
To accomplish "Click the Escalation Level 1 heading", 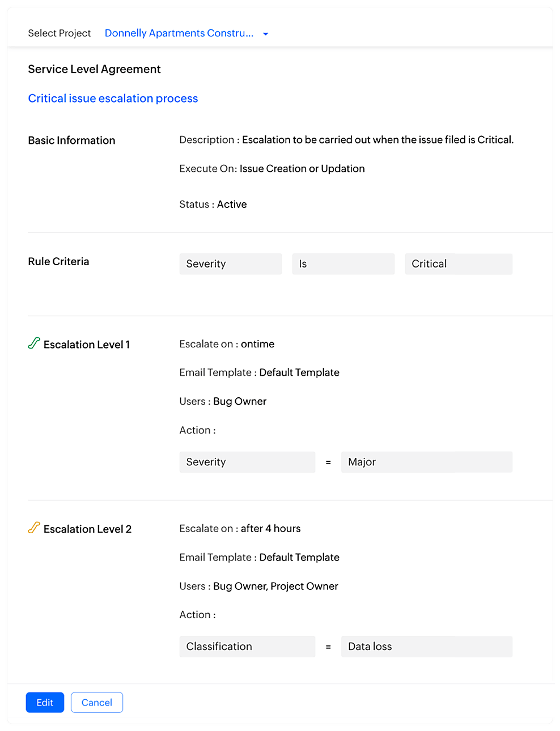I will pos(87,345).
